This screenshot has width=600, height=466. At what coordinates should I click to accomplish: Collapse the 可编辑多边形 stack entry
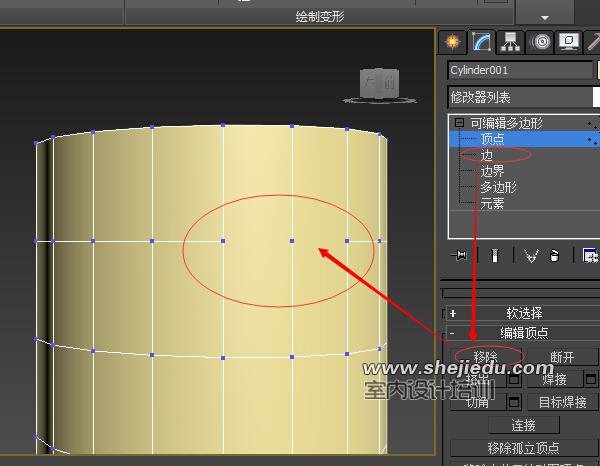(459, 123)
